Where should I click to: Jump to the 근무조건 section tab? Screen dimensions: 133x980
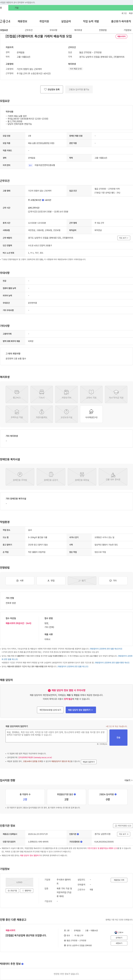[29, 30]
